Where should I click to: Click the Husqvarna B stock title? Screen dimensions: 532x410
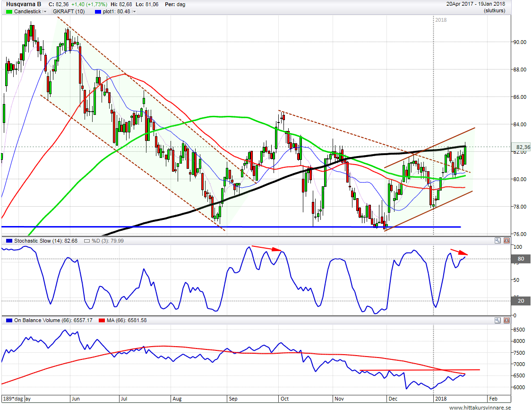pyautogui.click(x=24, y=4)
